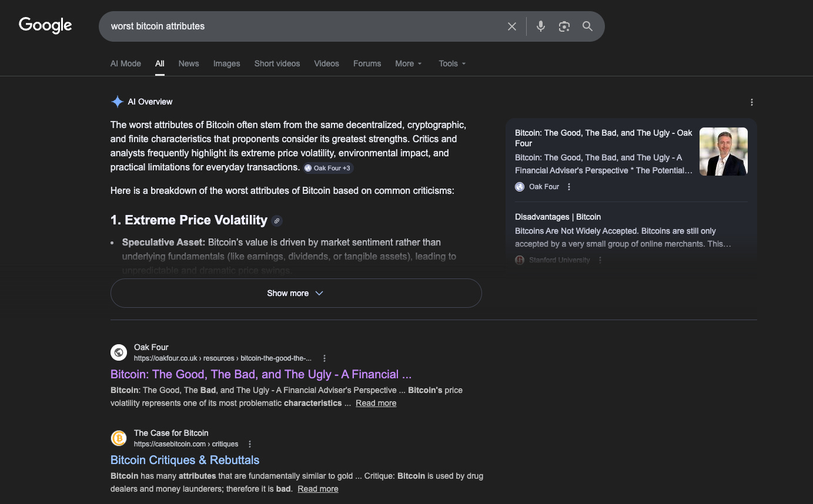813x504 pixels.
Task: Click the AI Overview sparkle icon
Action: (x=117, y=102)
